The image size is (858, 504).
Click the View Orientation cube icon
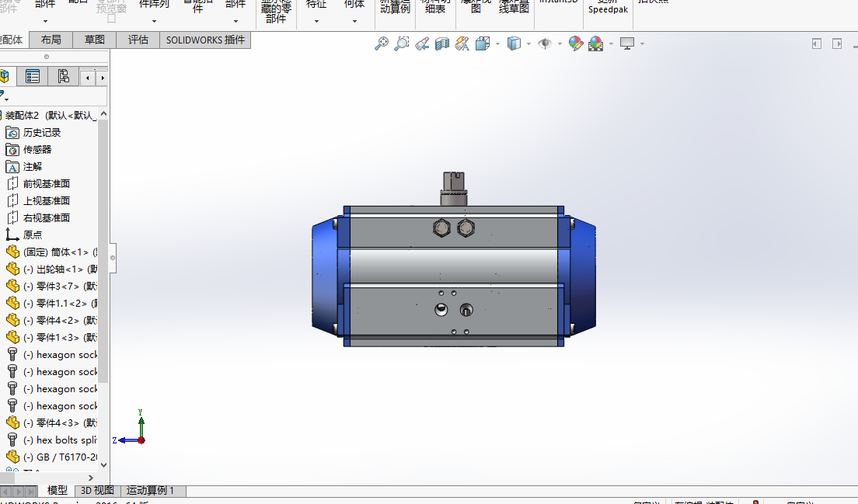click(x=483, y=43)
